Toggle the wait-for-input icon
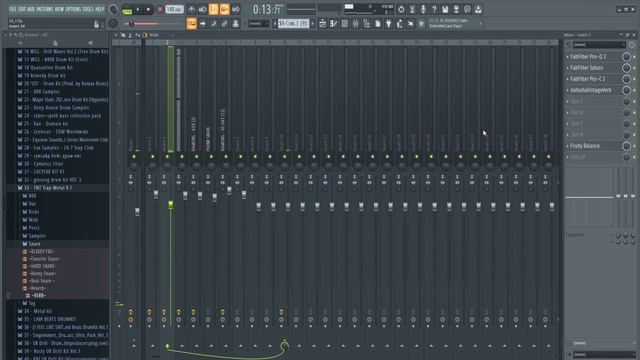The width and height of the screenshot is (640, 360). point(202,9)
